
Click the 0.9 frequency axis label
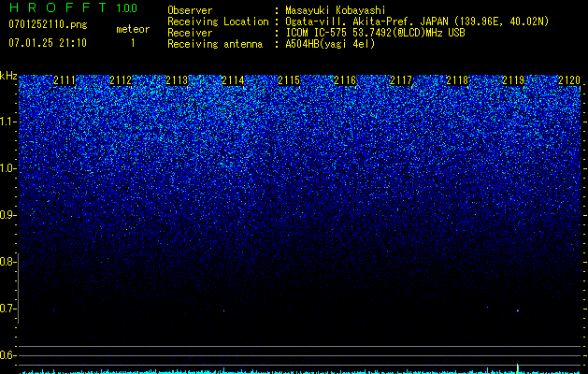click(7, 215)
